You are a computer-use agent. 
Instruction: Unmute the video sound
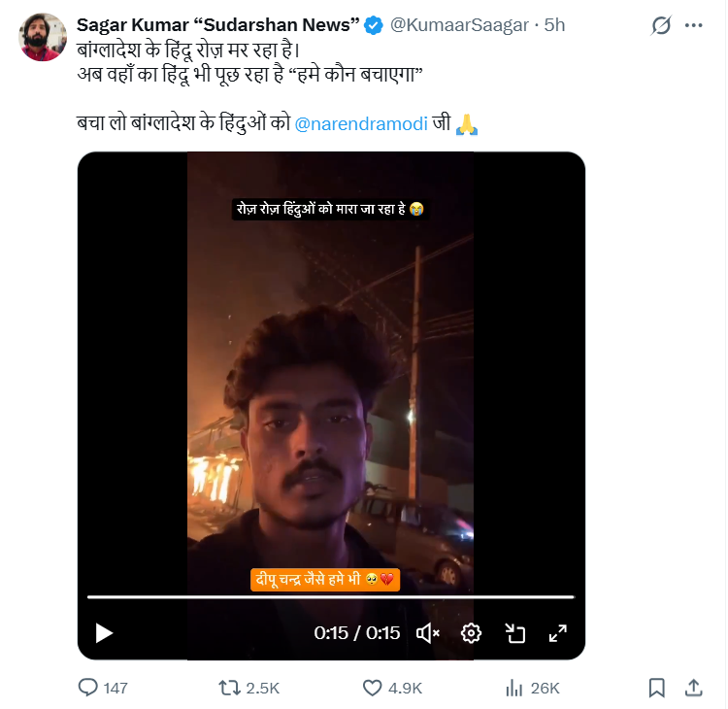click(x=428, y=633)
